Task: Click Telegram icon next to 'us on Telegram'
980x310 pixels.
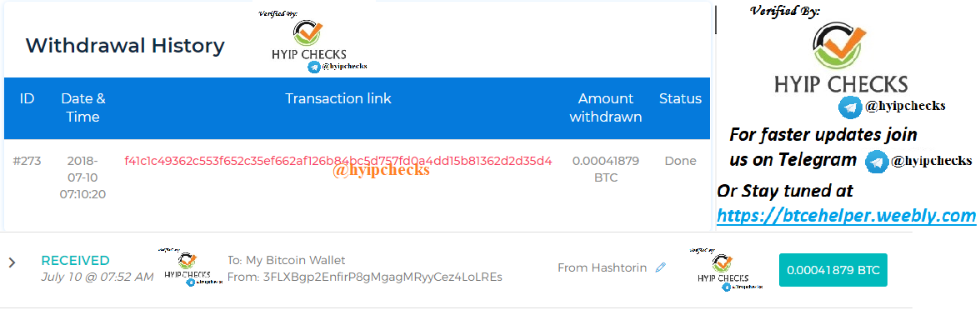Action: 877,162
